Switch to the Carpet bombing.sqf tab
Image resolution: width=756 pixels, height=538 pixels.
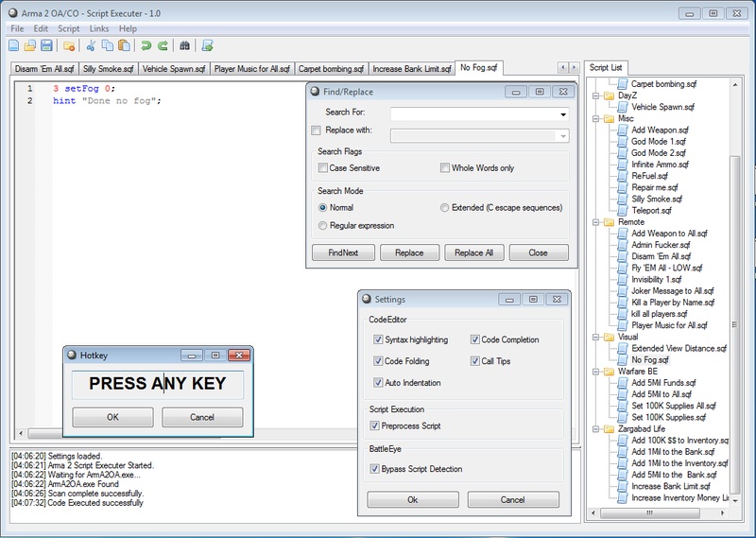point(331,69)
